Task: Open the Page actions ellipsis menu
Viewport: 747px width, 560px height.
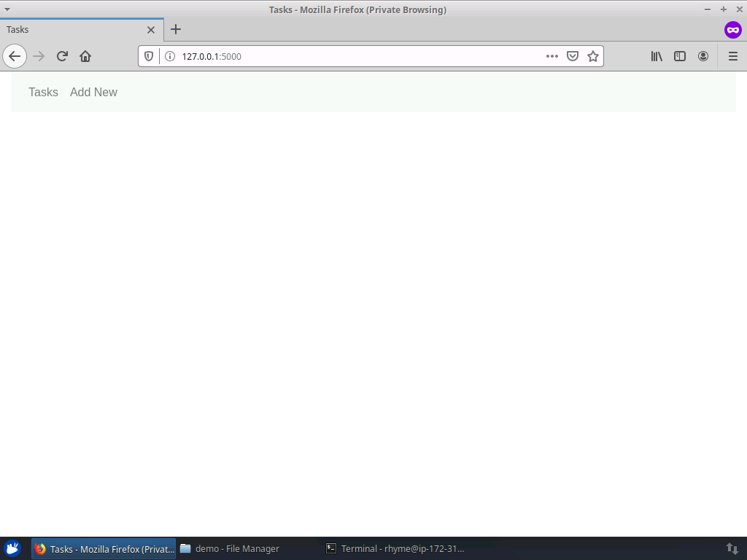Action: (552, 55)
